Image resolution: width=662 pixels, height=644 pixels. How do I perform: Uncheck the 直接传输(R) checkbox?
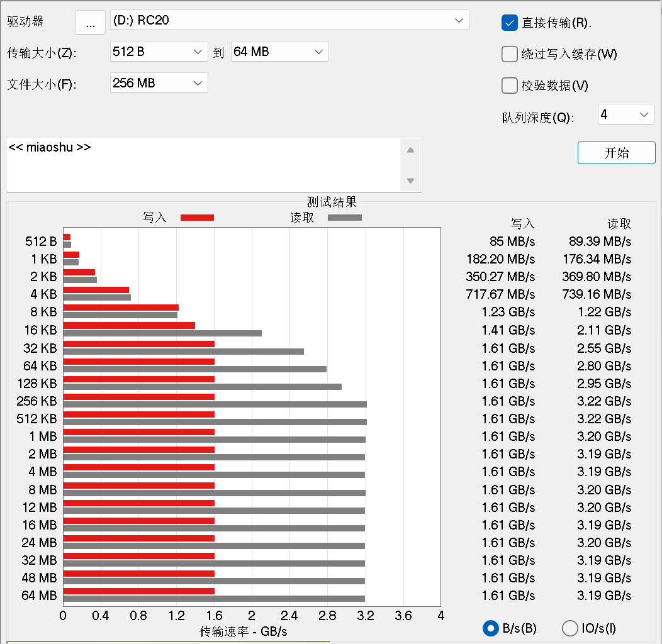(x=510, y=23)
